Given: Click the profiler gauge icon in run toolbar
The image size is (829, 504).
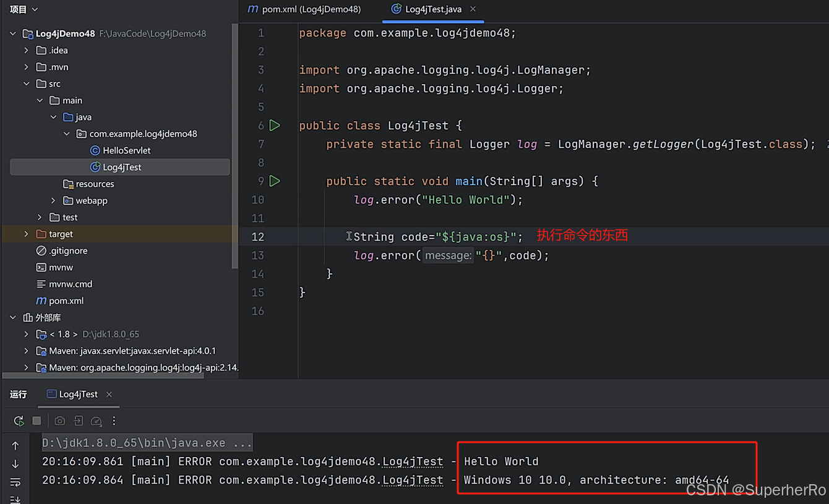Looking at the screenshot, I should coord(96,421).
